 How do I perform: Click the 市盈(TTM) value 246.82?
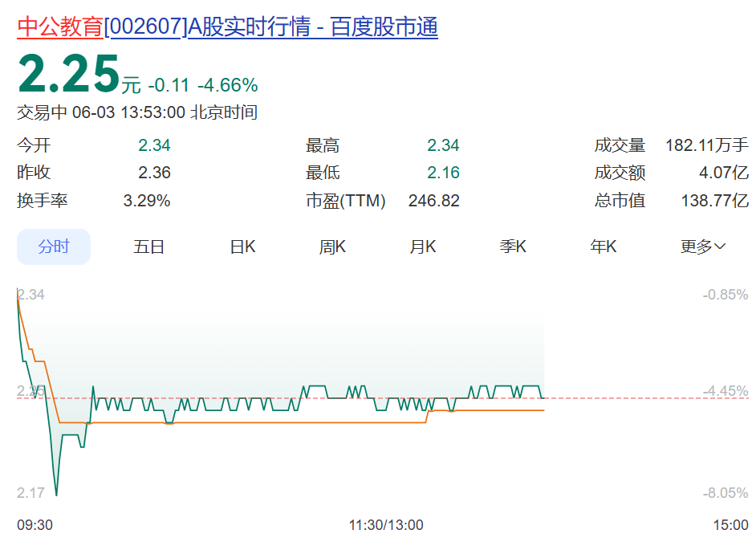[x=434, y=201]
